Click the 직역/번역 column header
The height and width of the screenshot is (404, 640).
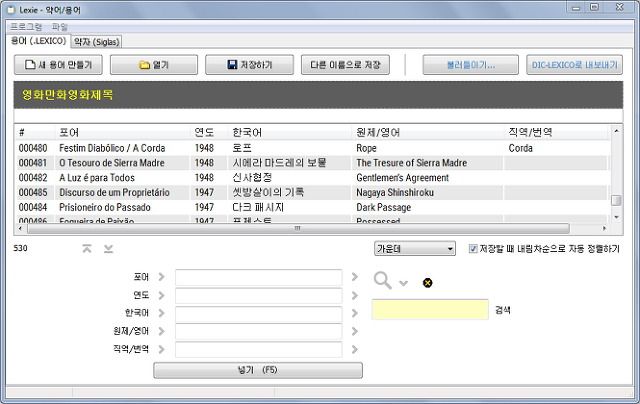[557, 132]
